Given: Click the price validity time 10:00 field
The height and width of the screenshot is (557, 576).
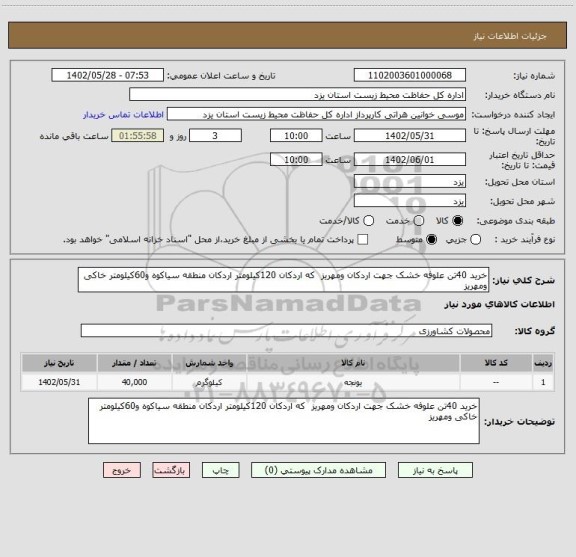Looking at the screenshot, I should (296, 159).
